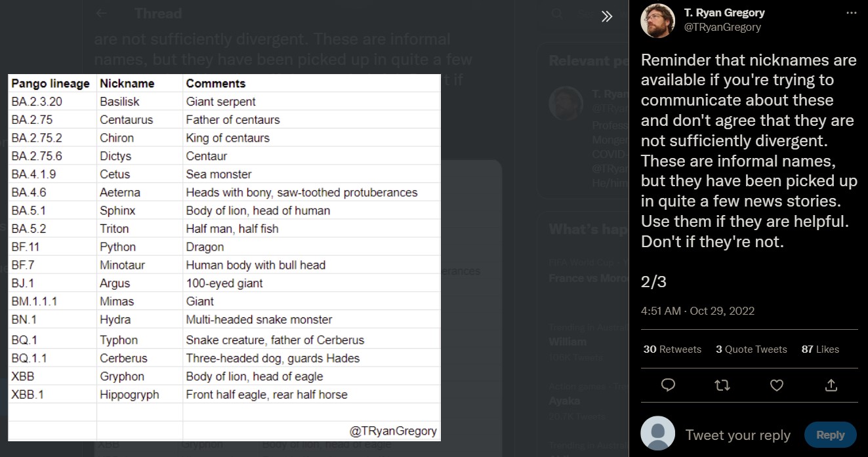Click the tweet timestamp Oct 29, 2022
The width and height of the screenshot is (868, 457).
click(697, 311)
